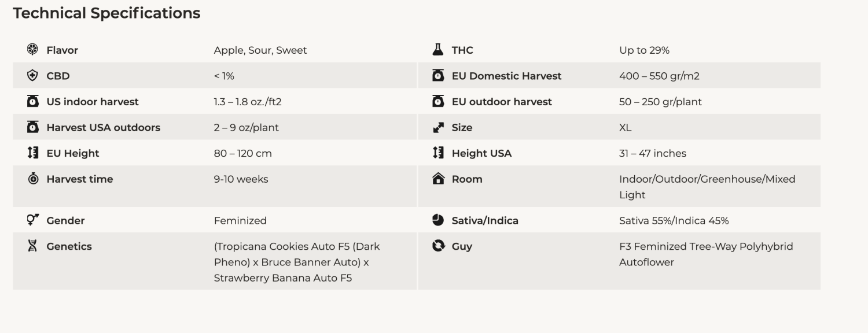Click the EU outdoor harvest scale icon

point(438,102)
